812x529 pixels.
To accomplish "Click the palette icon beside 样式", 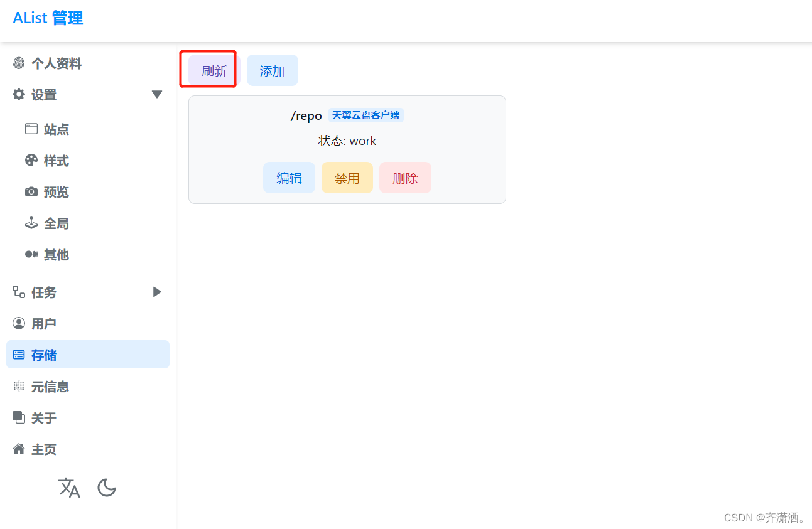I will click(31, 161).
